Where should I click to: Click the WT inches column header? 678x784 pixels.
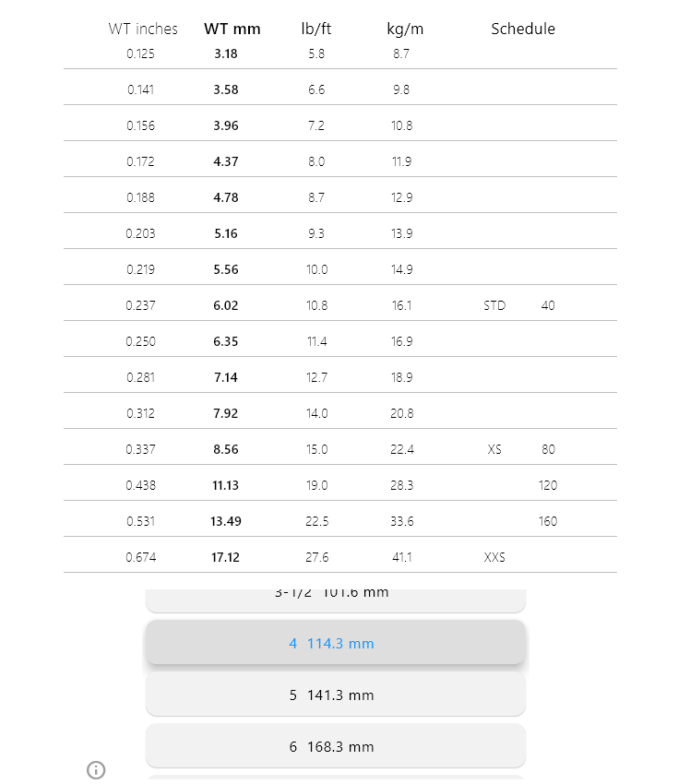(x=143, y=29)
